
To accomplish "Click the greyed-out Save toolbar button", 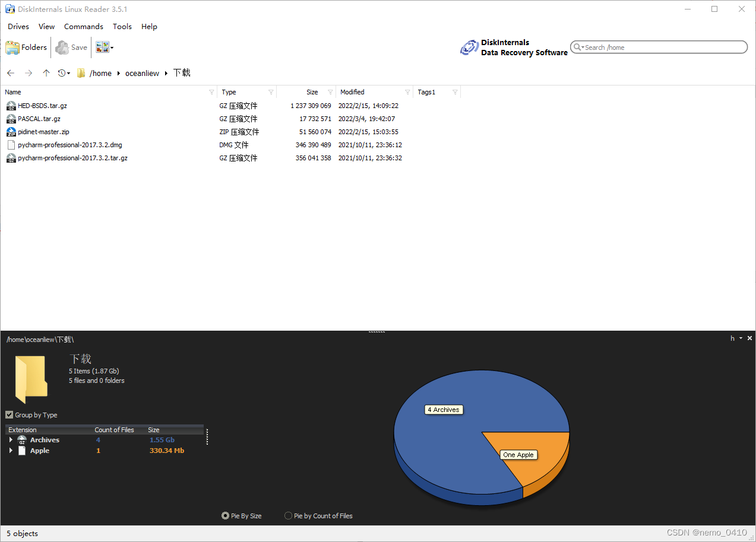I will 71,47.
